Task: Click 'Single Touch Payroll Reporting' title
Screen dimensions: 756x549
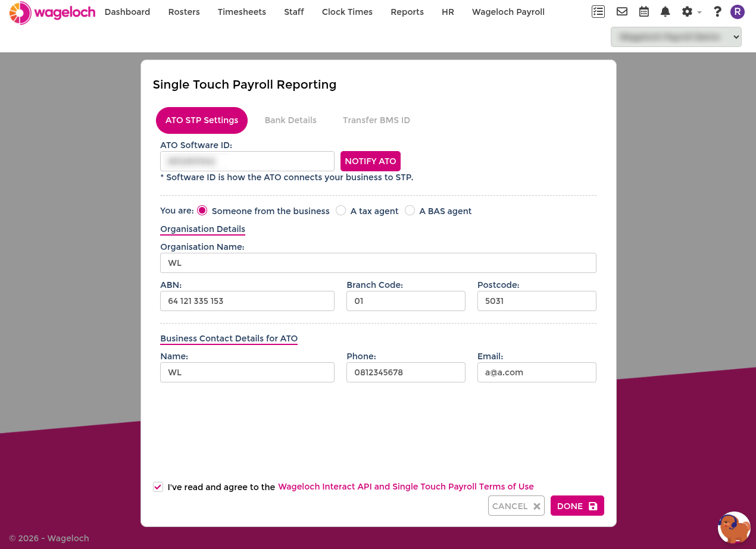Action: pos(245,84)
